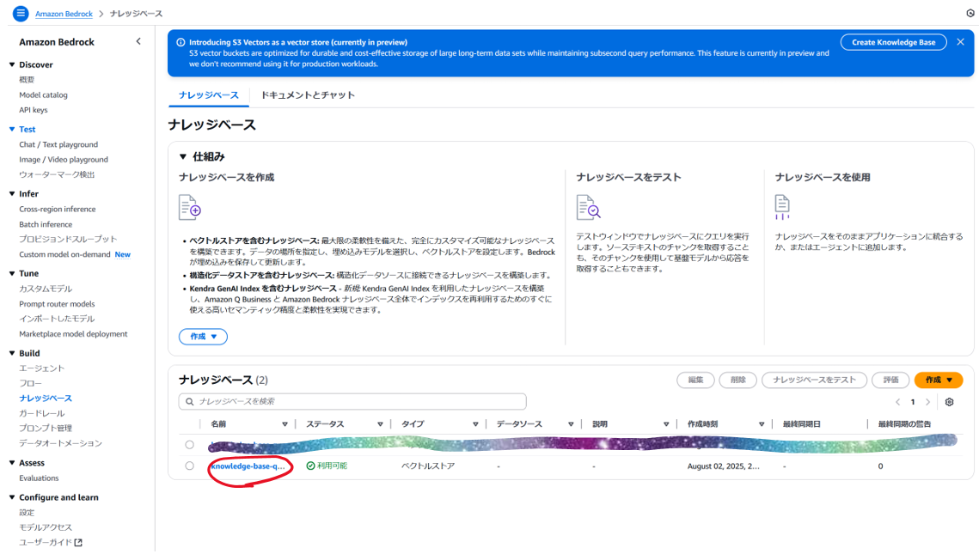979x560 pixels.
Task: Open Cross-region inference
Action: click(58, 209)
